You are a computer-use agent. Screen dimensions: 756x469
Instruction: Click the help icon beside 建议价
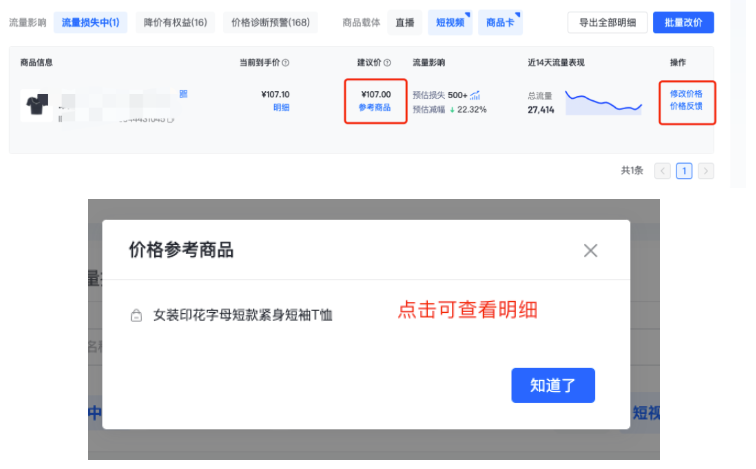[x=387, y=63]
